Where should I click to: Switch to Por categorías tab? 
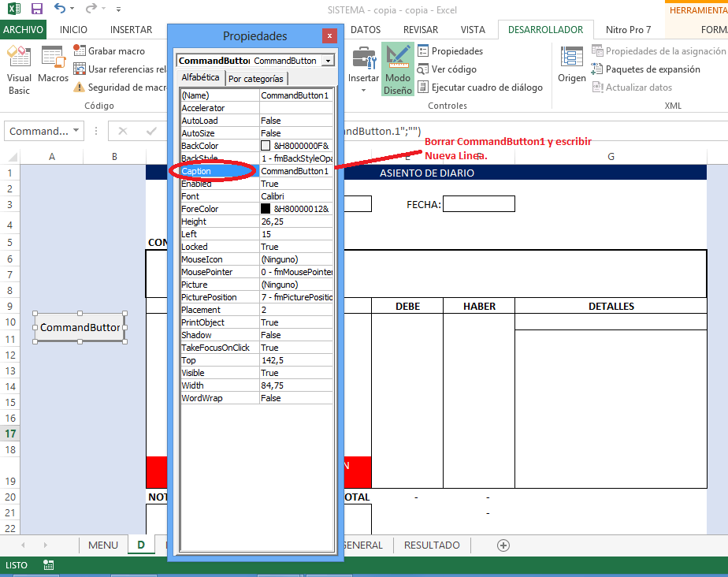(256, 79)
